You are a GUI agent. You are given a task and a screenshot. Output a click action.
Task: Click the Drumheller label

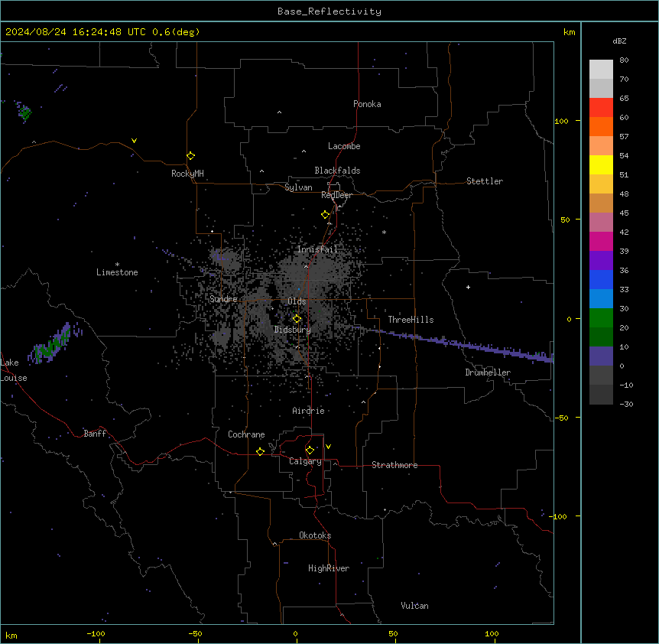point(488,372)
